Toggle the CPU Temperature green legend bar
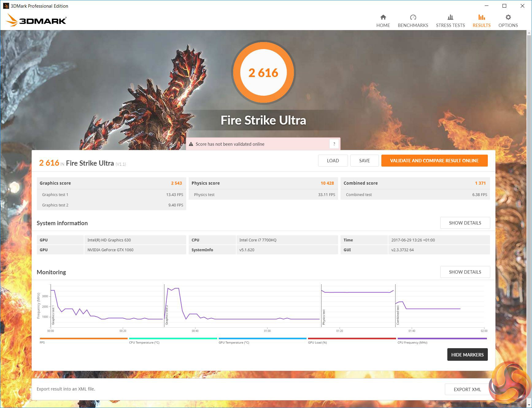Viewport: 532px width, 408px height. [173, 339]
